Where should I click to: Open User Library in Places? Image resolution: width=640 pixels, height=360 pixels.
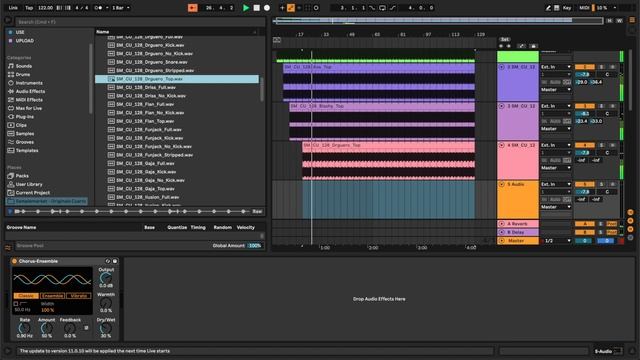[x=29, y=184]
